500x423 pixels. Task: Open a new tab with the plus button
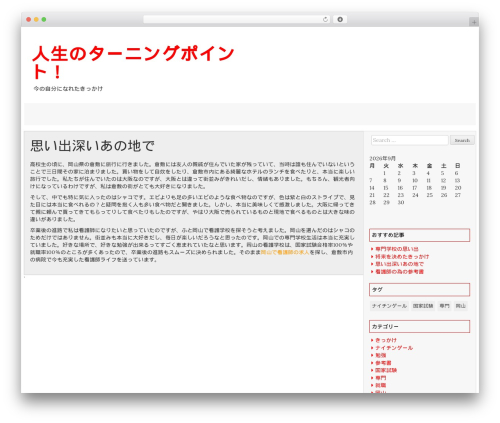click(474, 22)
